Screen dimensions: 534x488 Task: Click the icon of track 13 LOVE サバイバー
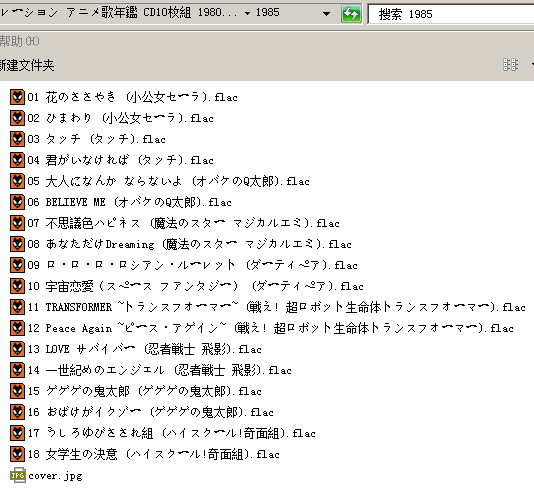click(17, 349)
